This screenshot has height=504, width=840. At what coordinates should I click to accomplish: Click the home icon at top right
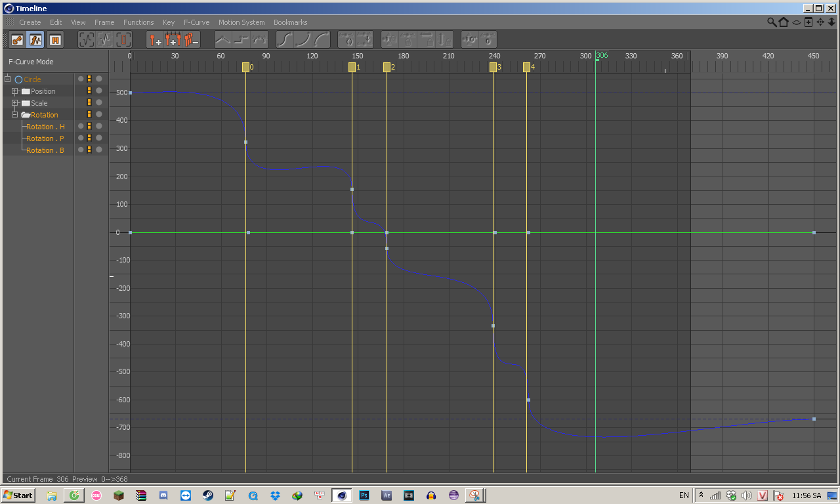tap(784, 22)
